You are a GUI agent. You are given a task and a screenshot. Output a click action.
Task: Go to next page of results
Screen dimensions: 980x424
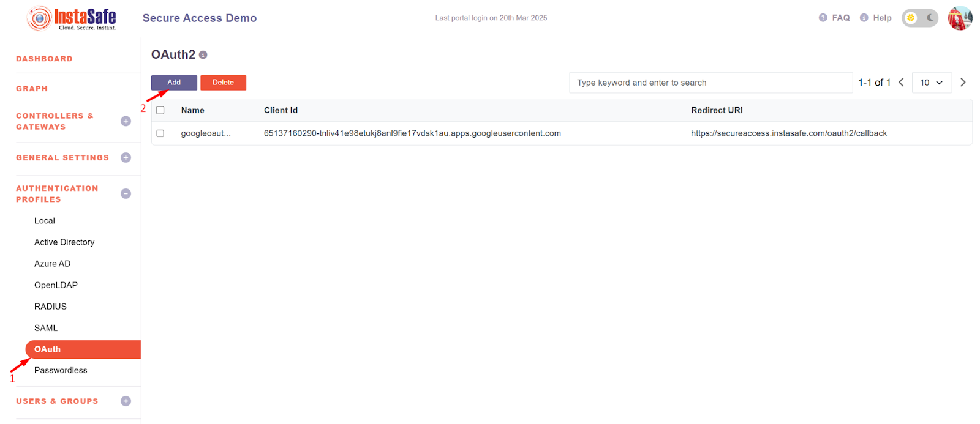pos(963,83)
